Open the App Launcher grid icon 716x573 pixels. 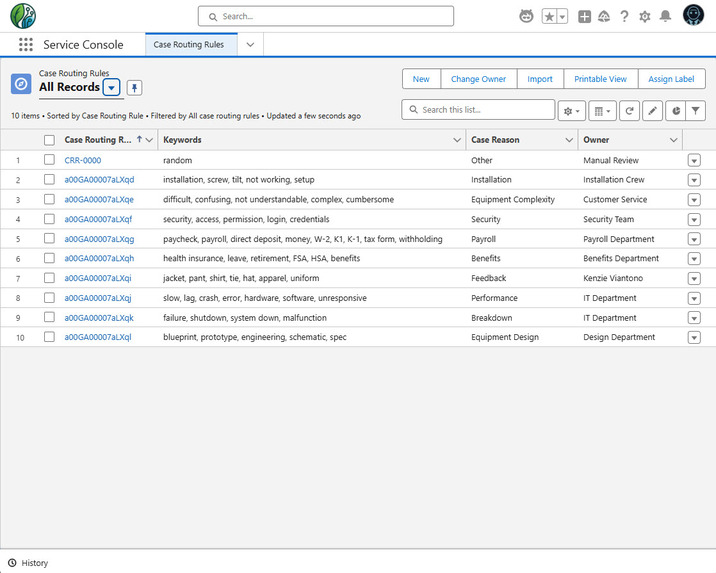click(x=26, y=45)
